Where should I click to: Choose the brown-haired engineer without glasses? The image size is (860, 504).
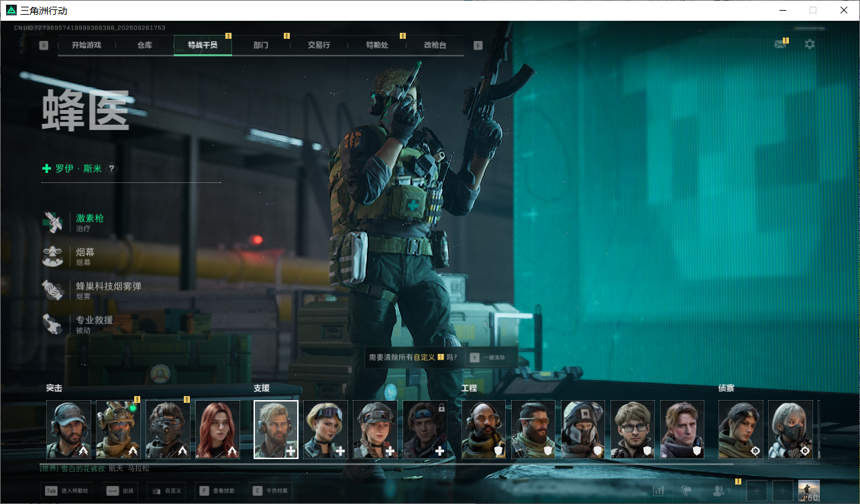682,430
